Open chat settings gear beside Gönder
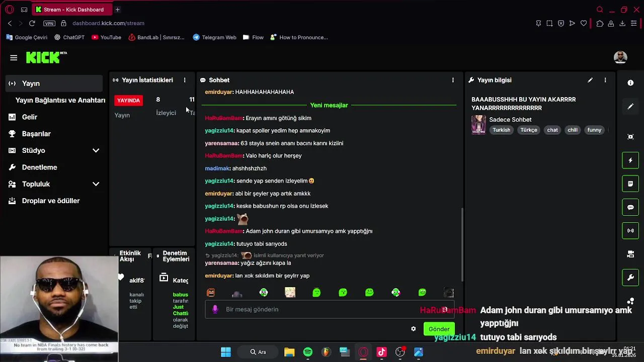Screen dimensions: 644x362 click(x=414, y=329)
